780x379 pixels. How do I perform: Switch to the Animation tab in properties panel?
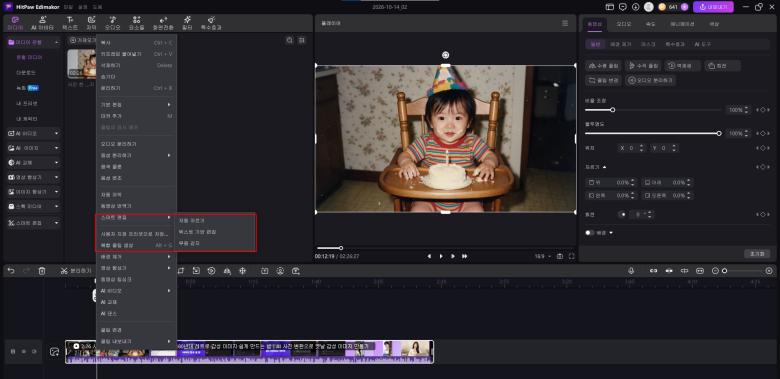click(681, 23)
